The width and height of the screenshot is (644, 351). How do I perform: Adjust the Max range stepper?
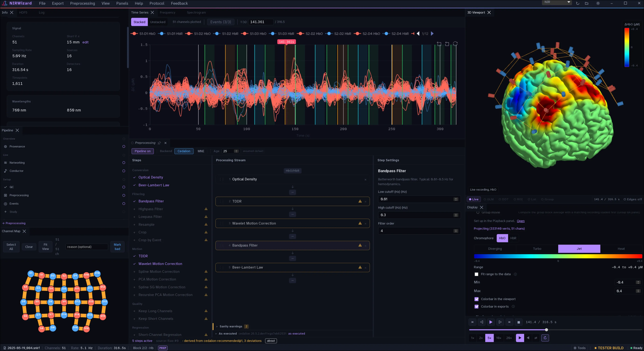point(638,291)
